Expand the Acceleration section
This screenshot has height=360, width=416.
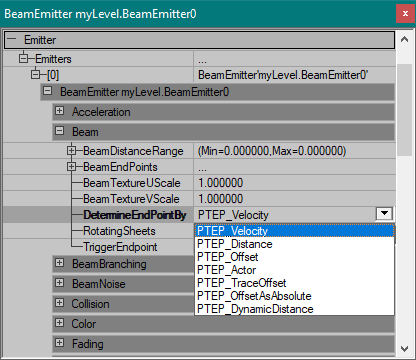pos(59,110)
